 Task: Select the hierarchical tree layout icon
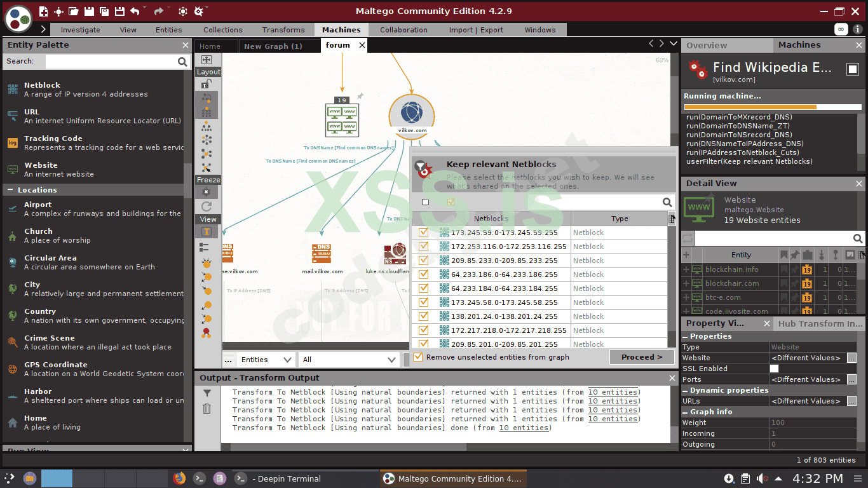(x=207, y=126)
